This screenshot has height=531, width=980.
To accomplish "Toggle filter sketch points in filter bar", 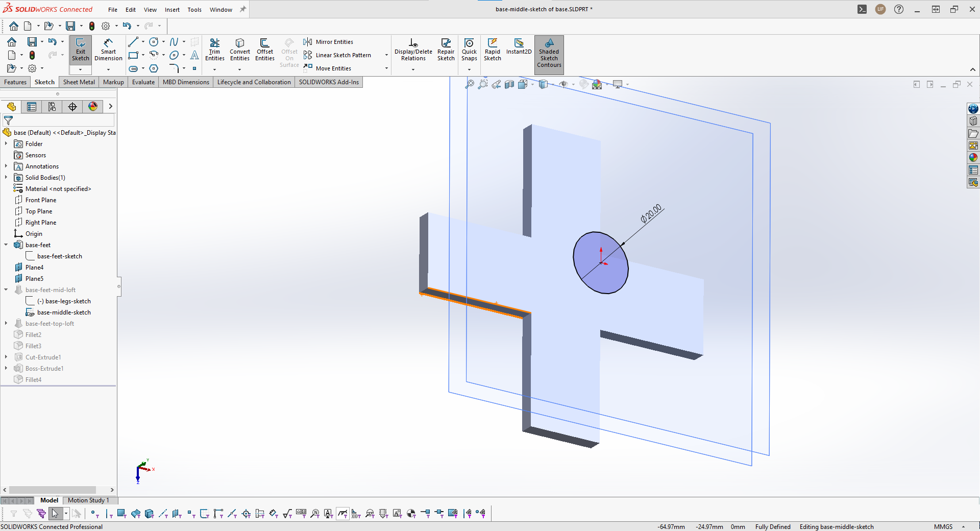I will 190,514.
